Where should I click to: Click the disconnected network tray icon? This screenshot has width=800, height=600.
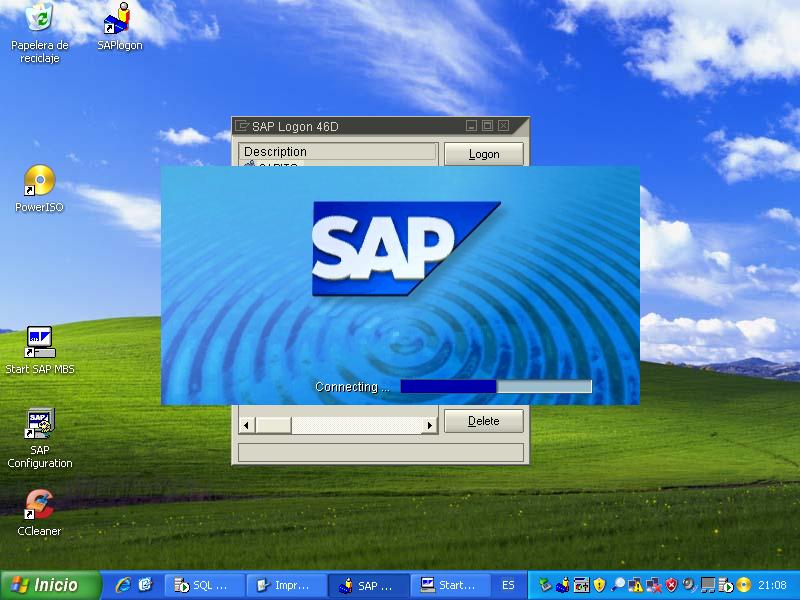pos(654,585)
